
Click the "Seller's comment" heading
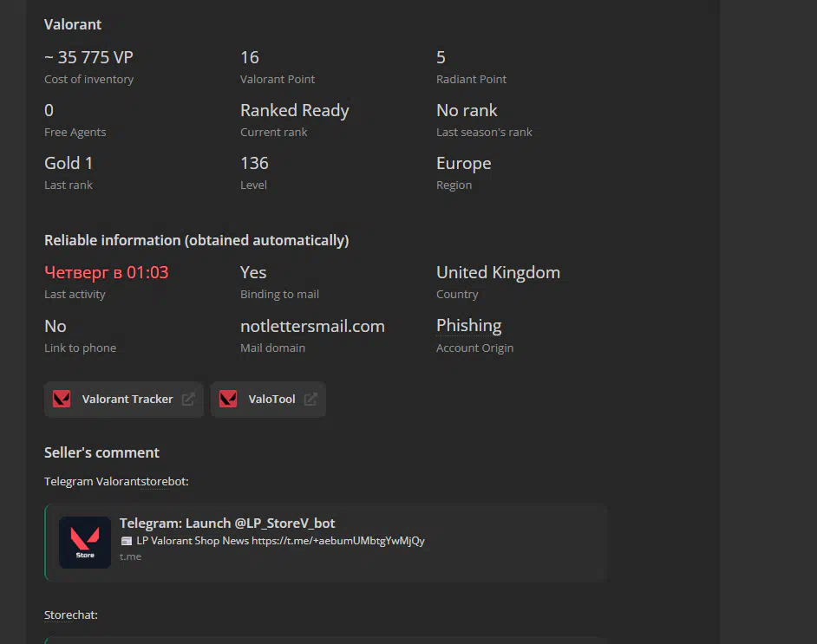coord(101,453)
